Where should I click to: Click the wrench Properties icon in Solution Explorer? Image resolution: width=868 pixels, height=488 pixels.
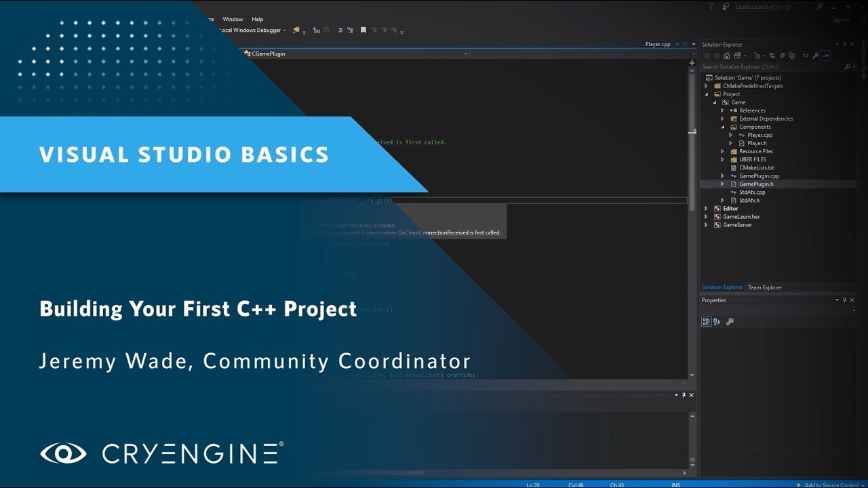point(816,56)
